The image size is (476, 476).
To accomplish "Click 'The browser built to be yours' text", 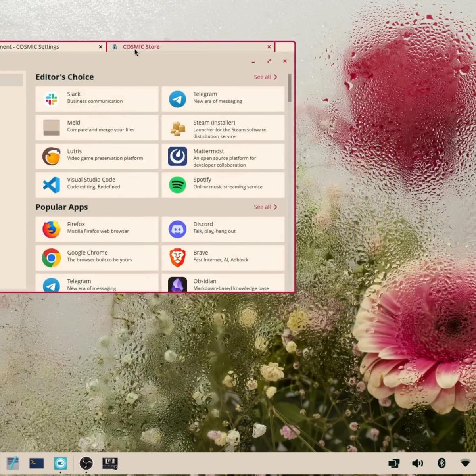I will click(x=100, y=260).
